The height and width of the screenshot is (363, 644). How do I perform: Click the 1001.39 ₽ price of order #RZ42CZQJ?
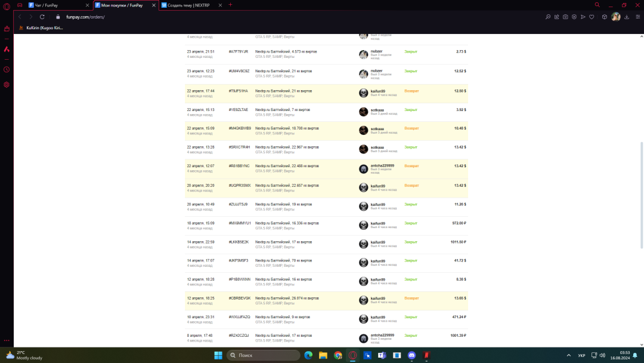(459, 336)
